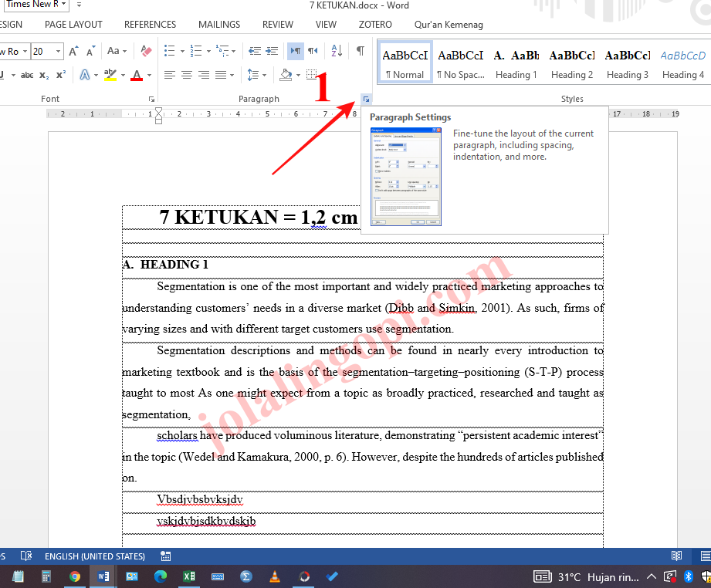
Task: Switch to the REVIEW ribbon tab
Action: (x=277, y=24)
